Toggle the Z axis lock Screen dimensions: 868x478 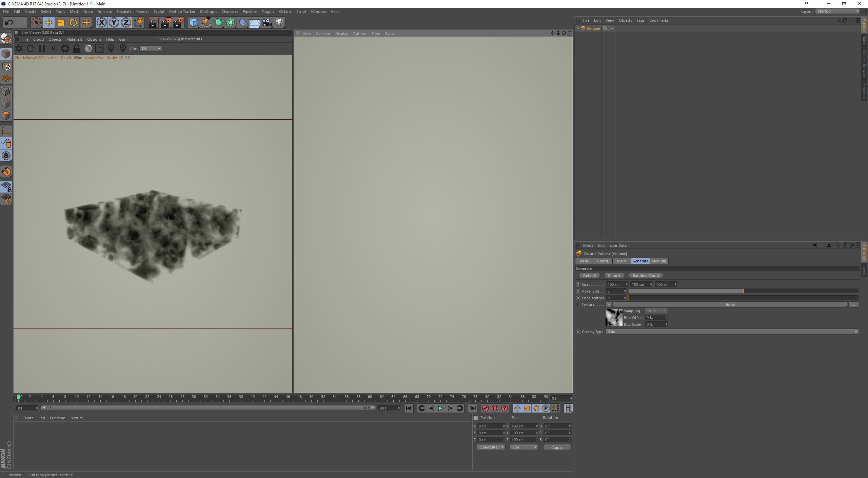pos(126,23)
